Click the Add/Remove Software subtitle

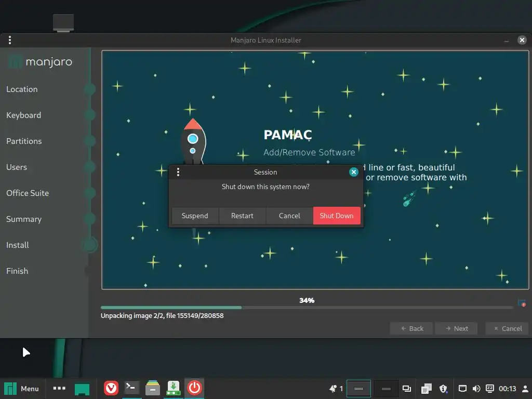click(x=309, y=152)
